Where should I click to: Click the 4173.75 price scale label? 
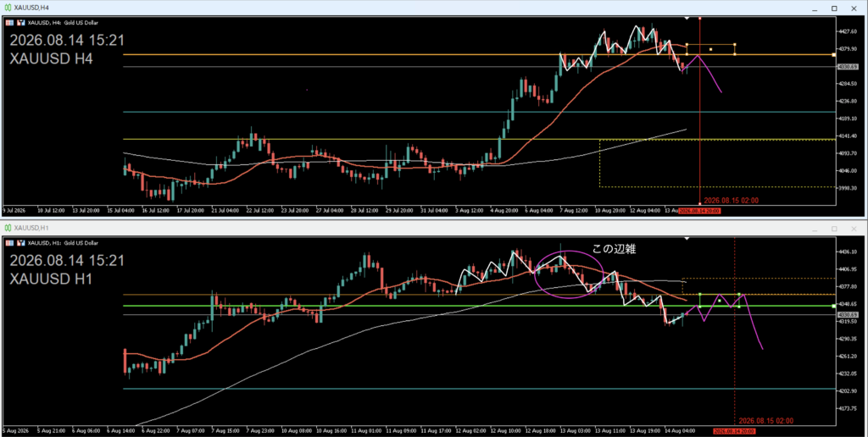(848, 408)
